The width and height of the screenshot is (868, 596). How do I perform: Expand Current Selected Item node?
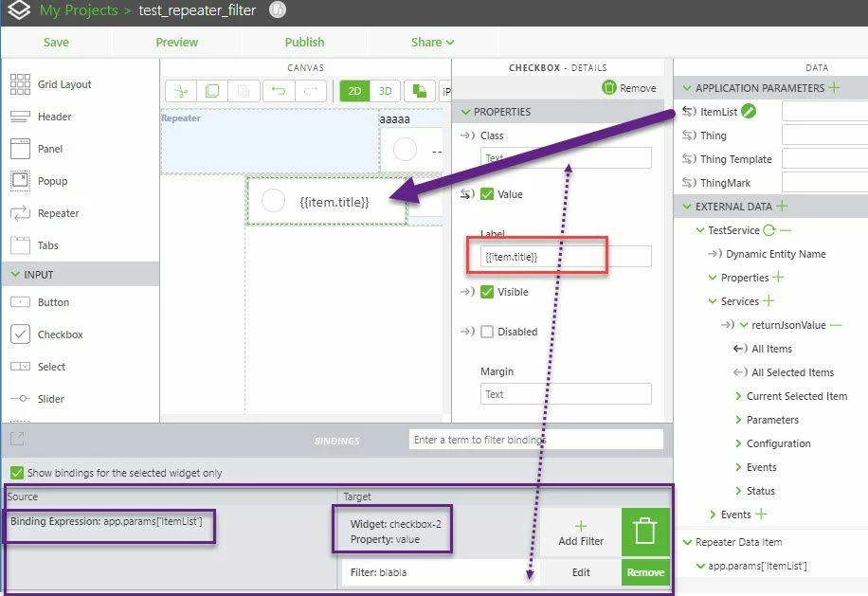click(x=738, y=396)
